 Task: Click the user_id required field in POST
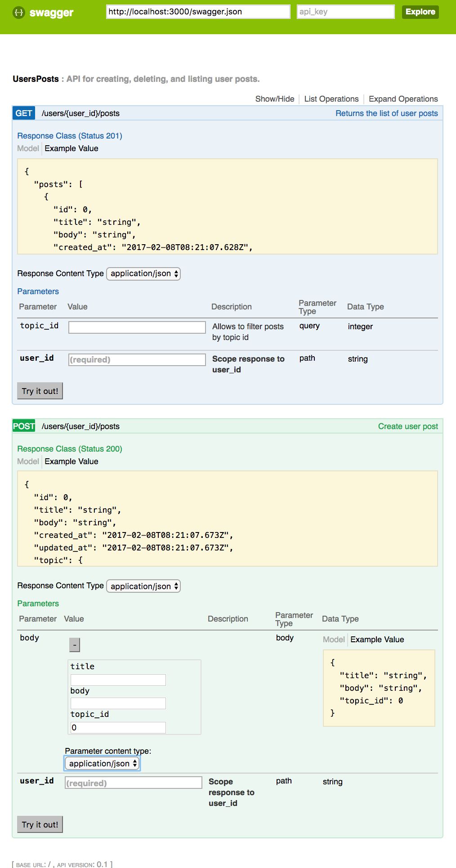134,783
